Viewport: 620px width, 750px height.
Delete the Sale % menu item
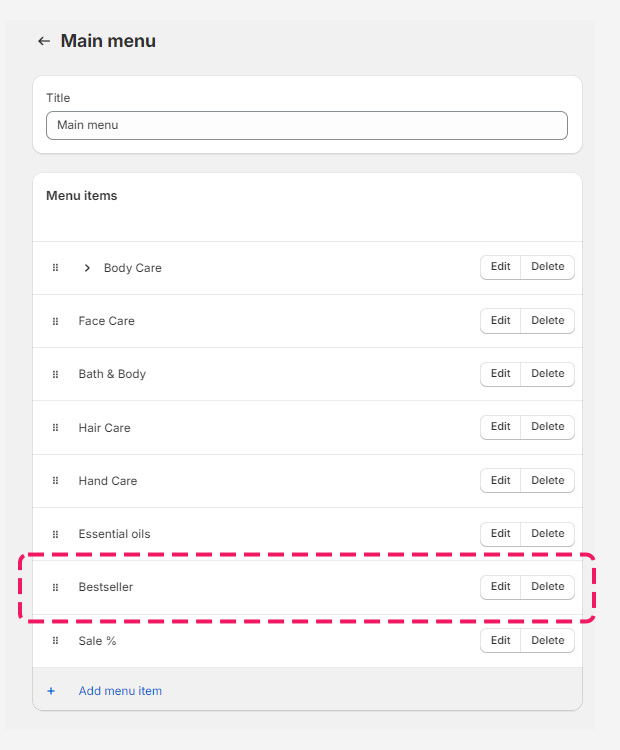point(547,640)
